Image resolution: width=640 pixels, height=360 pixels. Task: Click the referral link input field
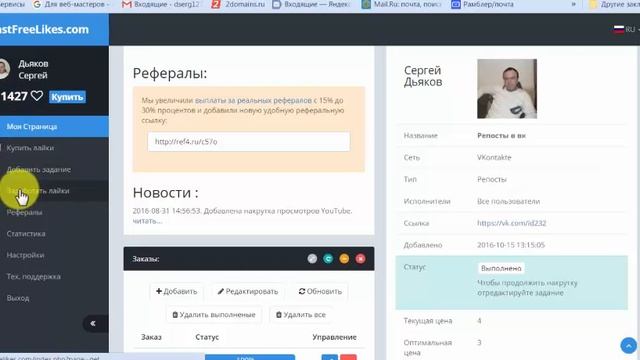tap(249, 142)
